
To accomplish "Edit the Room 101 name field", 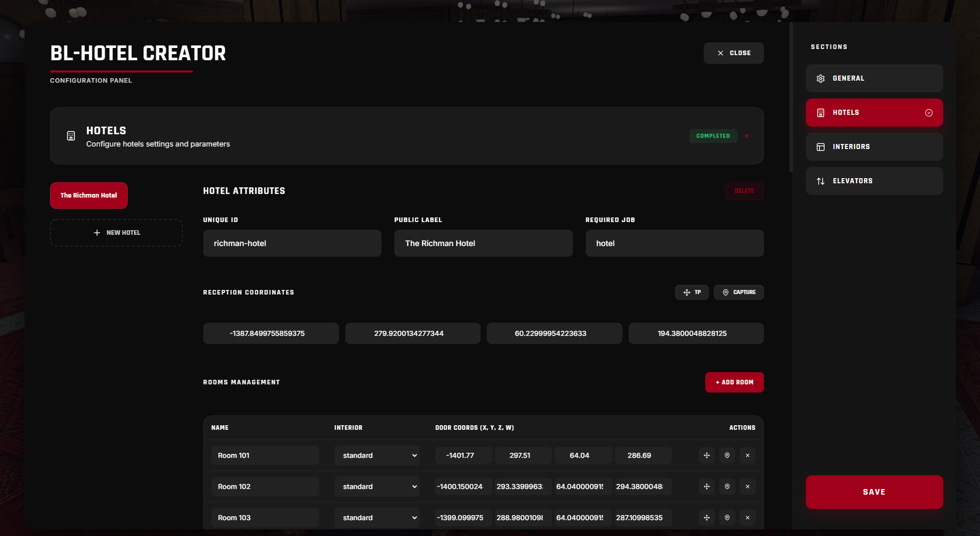I will point(265,455).
